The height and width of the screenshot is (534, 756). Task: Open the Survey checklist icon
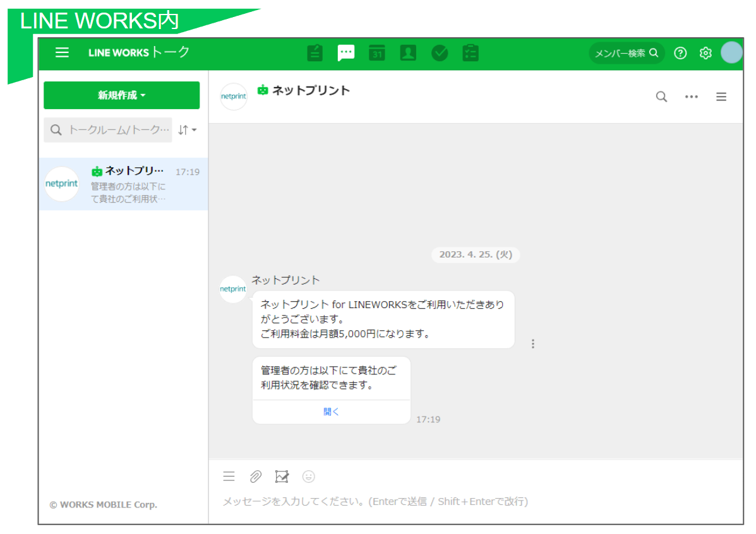click(470, 52)
